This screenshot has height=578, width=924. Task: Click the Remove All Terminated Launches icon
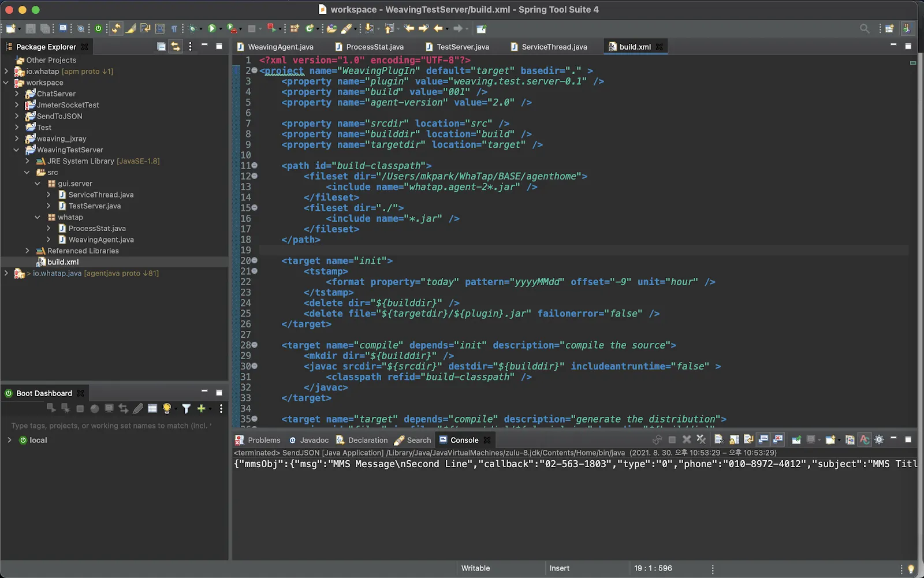701,440
